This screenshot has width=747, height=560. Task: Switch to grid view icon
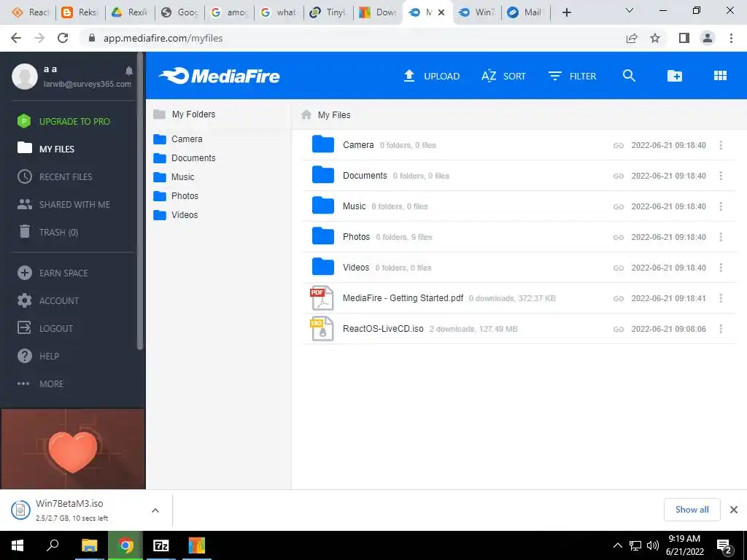(720, 76)
